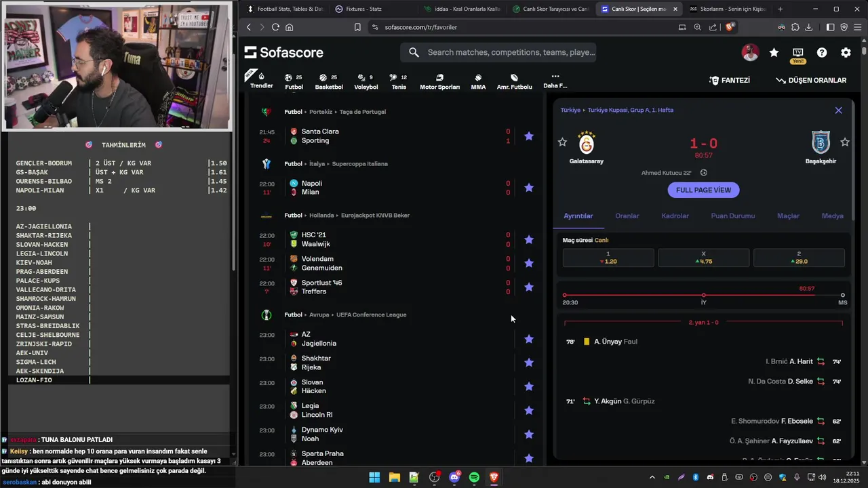
Task: Open favorites via the header star icon
Action: tap(774, 52)
